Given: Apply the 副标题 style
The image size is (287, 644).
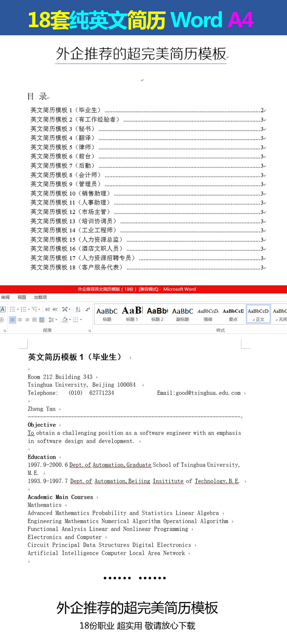Looking at the screenshot, I should [x=183, y=314].
